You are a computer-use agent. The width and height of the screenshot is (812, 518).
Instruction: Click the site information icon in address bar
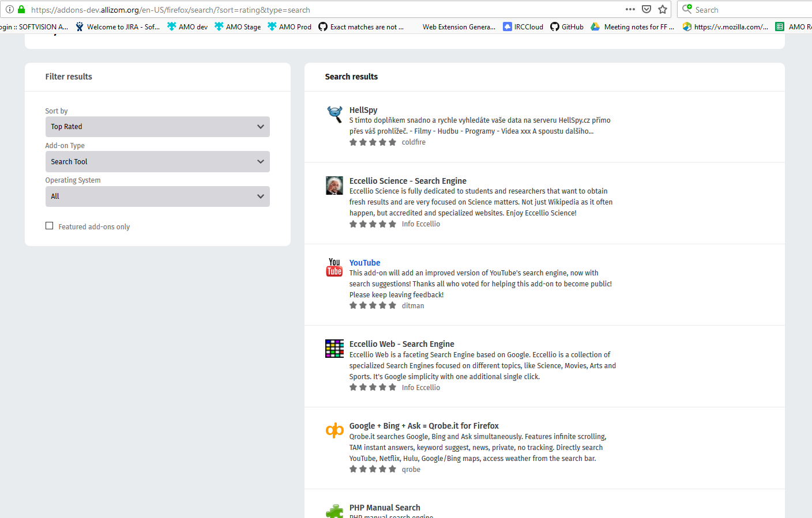tap(10, 9)
